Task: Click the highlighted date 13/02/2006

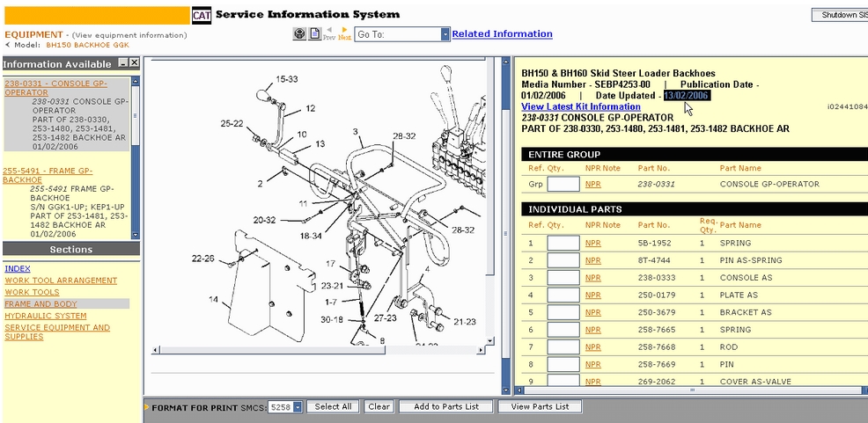Action: (687, 96)
